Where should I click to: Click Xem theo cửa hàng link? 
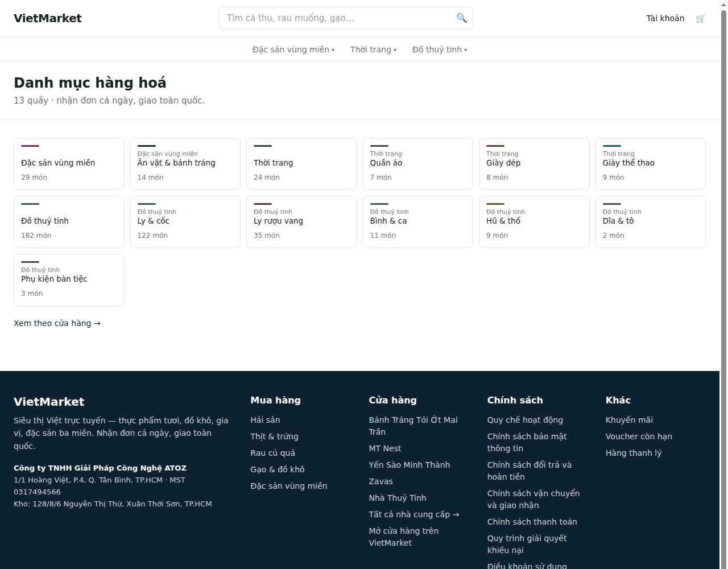(57, 323)
